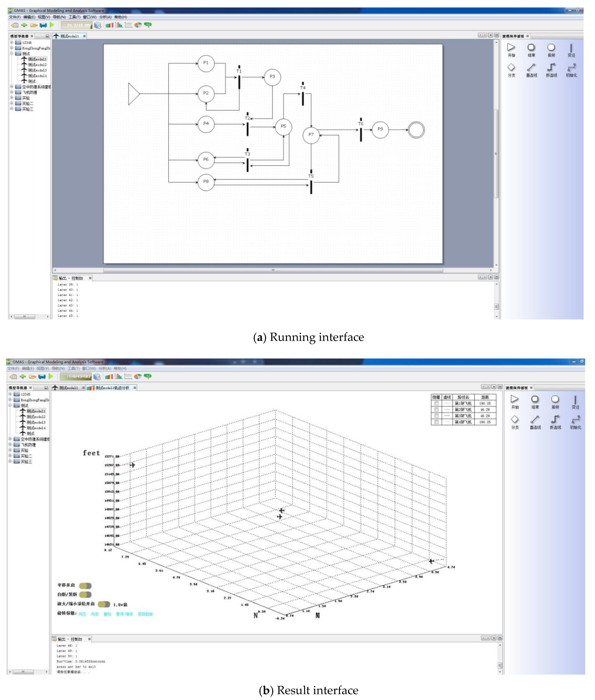Collapse the 测试 folder in the top navigator
The height and width of the screenshot is (700, 595).
click(12, 53)
